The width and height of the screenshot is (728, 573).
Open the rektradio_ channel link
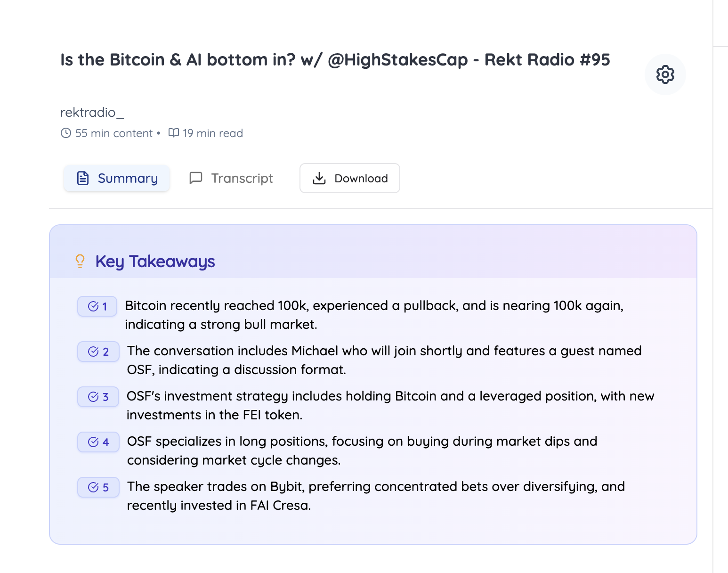pos(92,113)
